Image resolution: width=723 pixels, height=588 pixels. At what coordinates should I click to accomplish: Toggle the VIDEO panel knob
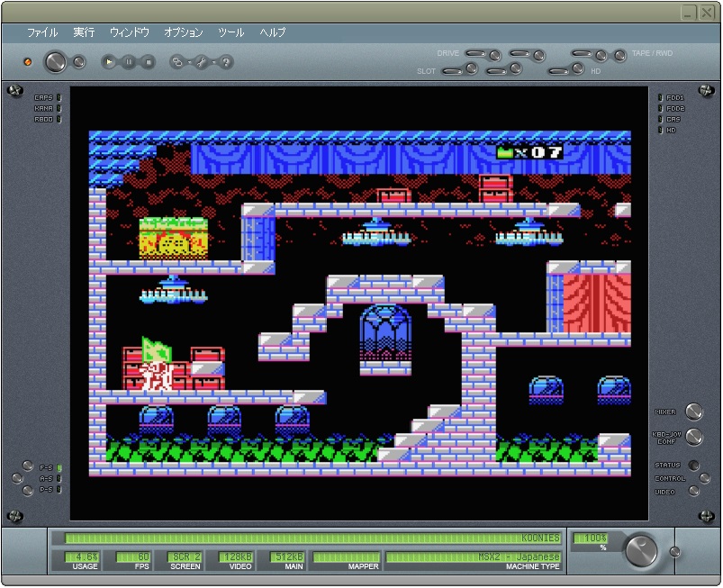(x=693, y=491)
